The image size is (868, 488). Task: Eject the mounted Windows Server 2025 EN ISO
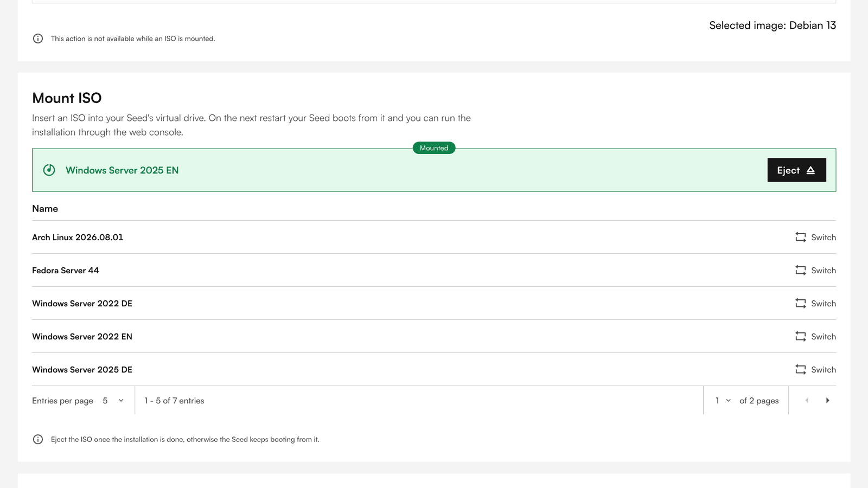[x=796, y=170]
